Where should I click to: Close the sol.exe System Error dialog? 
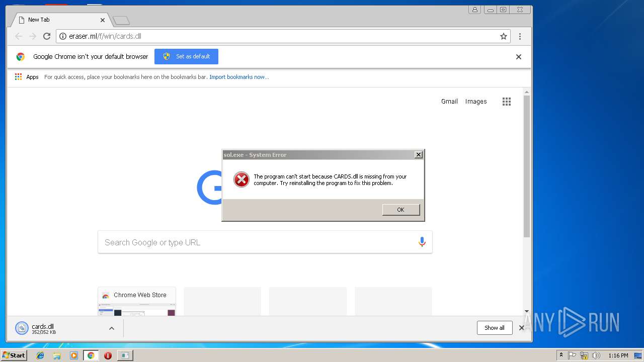[x=418, y=155]
